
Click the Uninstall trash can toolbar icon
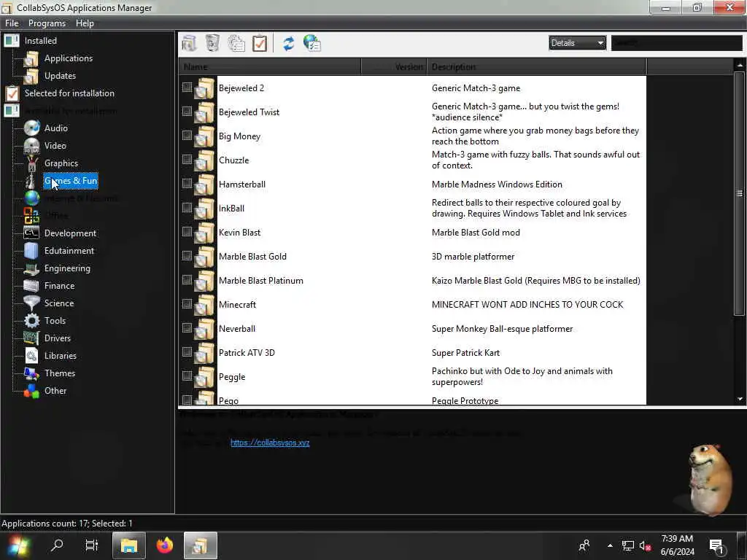tap(212, 43)
